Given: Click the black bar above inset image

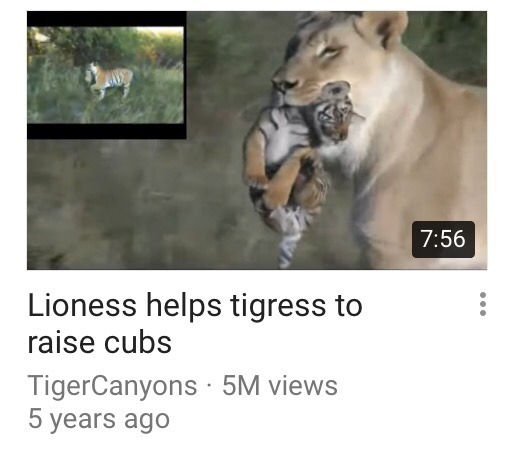Looking at the screenshot, I should coord(107,19).
